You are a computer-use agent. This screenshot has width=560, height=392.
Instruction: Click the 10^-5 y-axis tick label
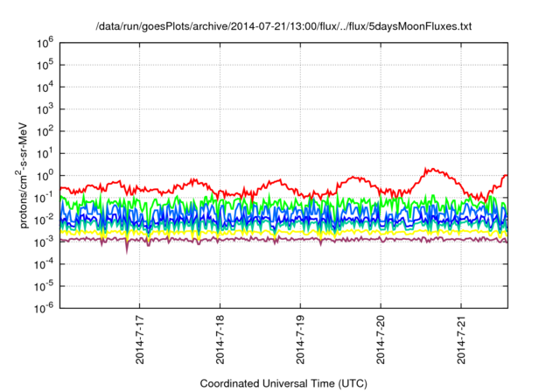[x=44, y=284]
